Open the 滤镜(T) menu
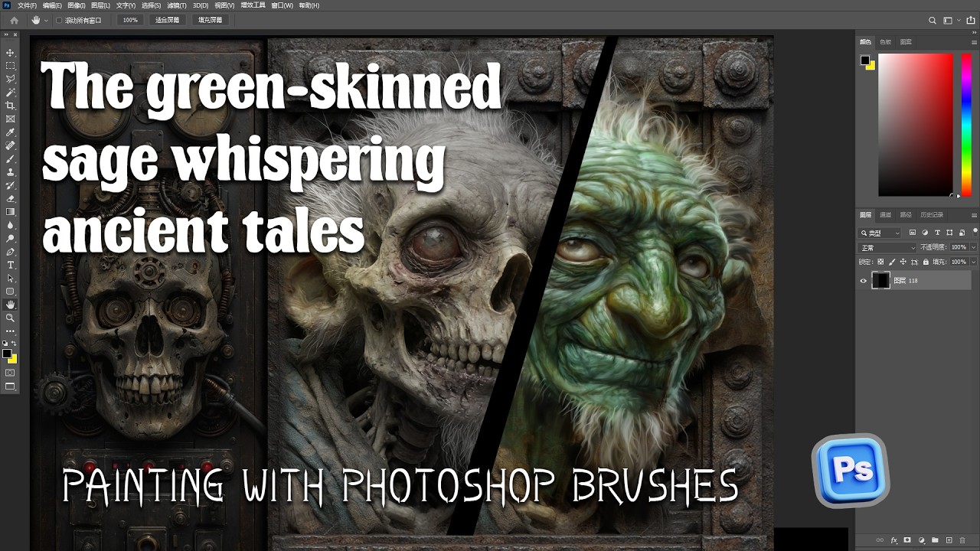The height and width of the screenshot is (551, 980). coord(176,5)
